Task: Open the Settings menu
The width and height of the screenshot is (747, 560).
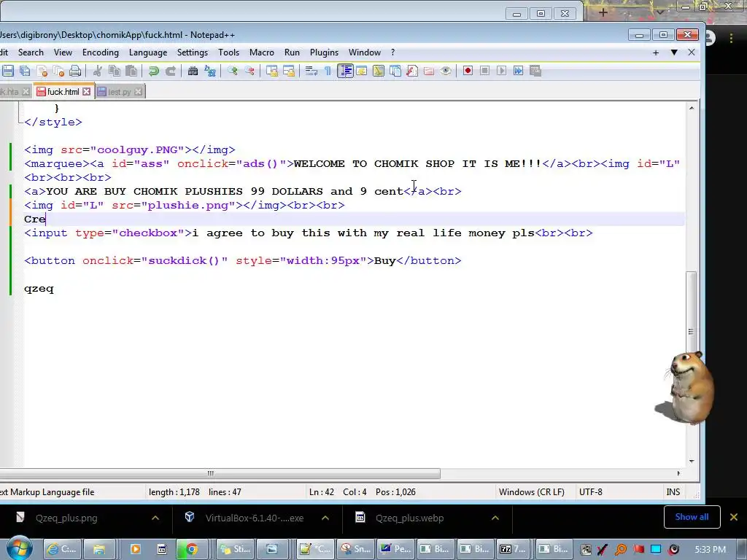Action: pyautogui.click(x=193, y=52)
